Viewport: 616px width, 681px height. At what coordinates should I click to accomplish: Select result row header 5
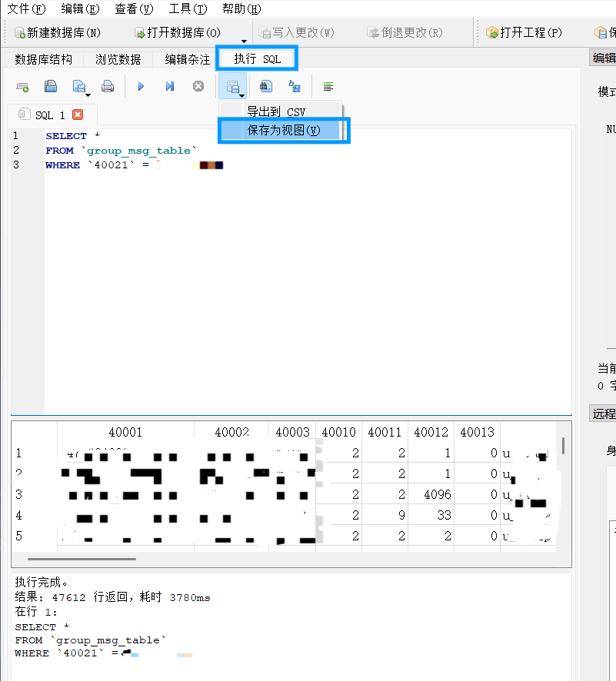(18, 536)
